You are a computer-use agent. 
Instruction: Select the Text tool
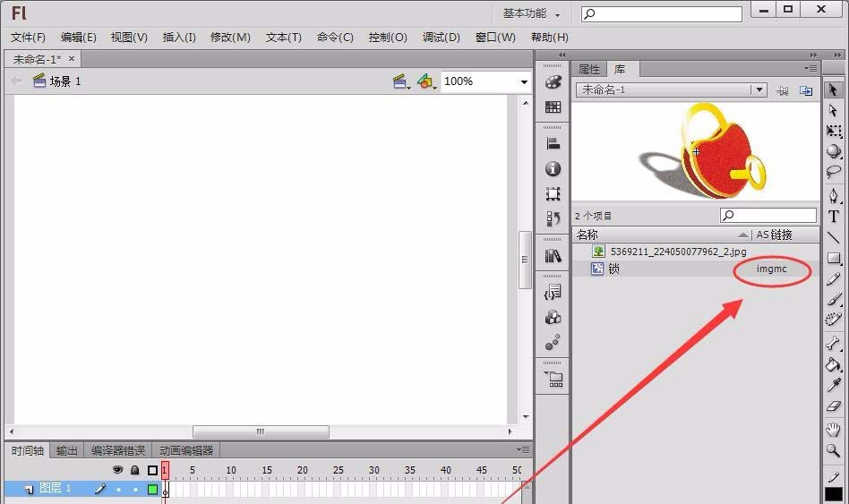coord(833,217)
